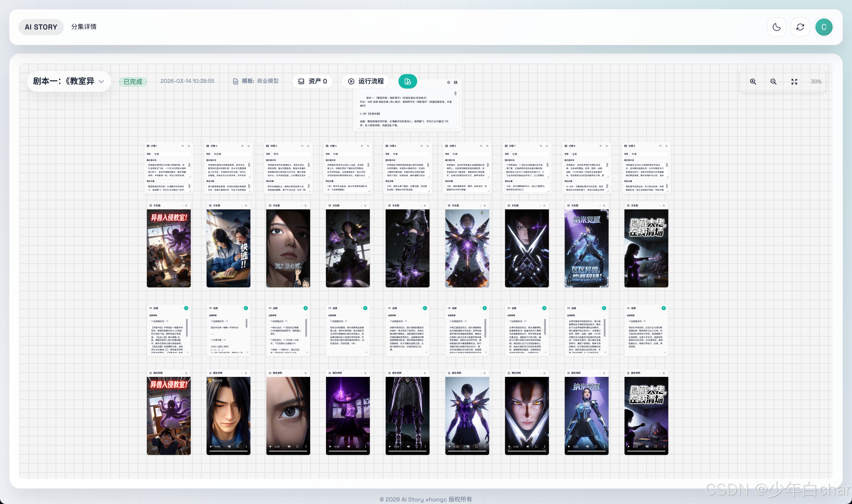This screenshot has height=504, width=852.
Task: Toggle dark mode with the moon icon
Action: coord(776,27)
